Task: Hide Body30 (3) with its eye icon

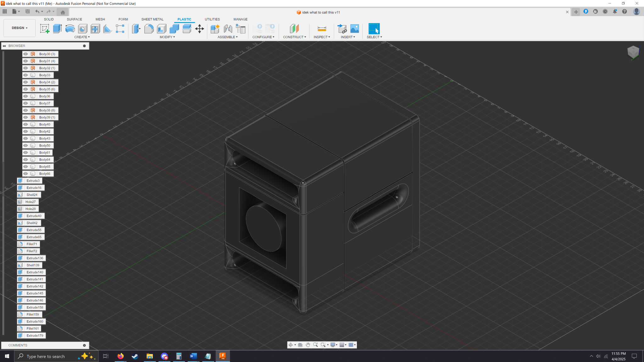Action: click(26, 54)
